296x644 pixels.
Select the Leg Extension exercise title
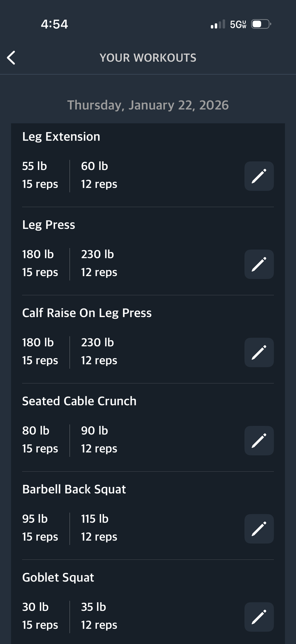coord(61,137)
